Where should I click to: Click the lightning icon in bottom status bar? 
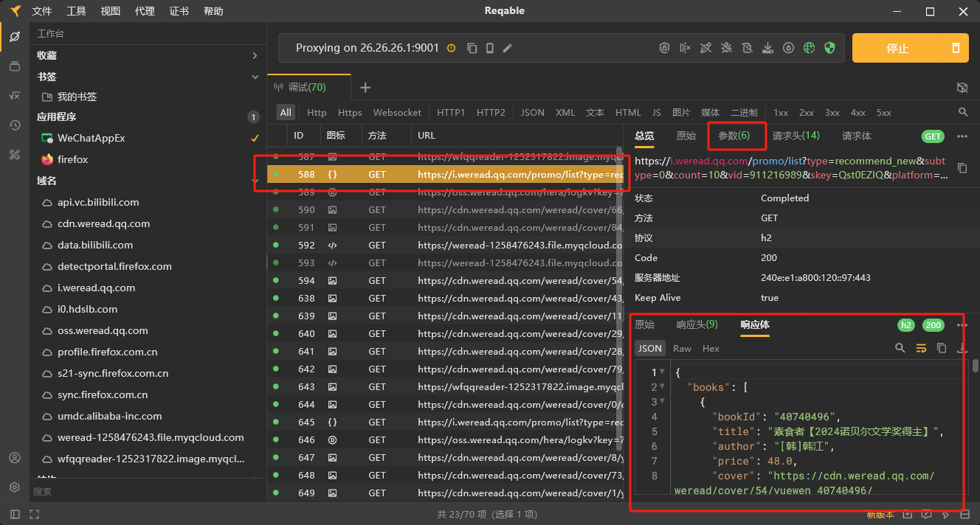click(945, 514)
